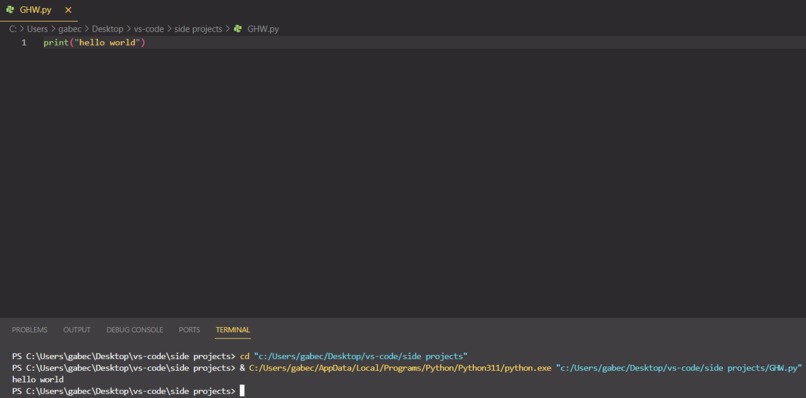Click the GHW.py breadcrumb file name
This screenshot has width=806, height=398.
pos(263,29)
